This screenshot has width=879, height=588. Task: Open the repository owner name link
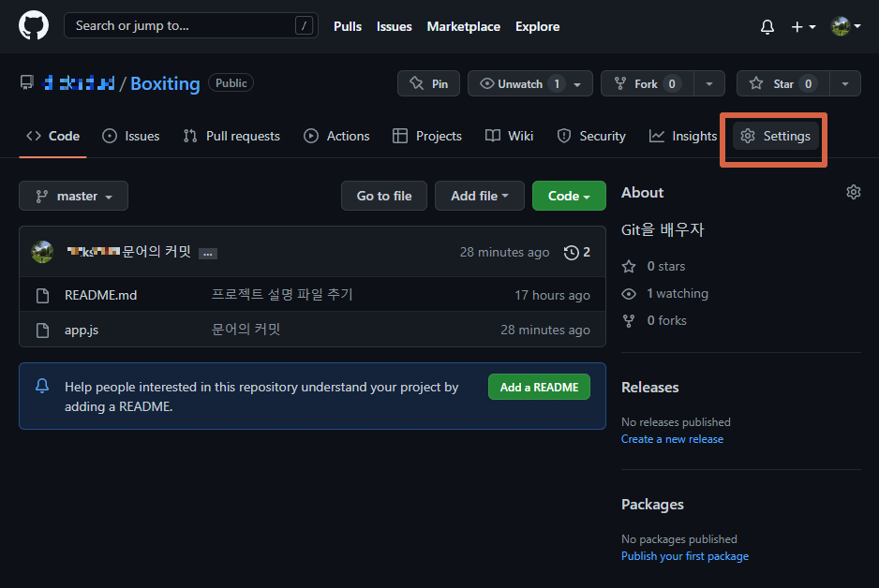(79, 83)
